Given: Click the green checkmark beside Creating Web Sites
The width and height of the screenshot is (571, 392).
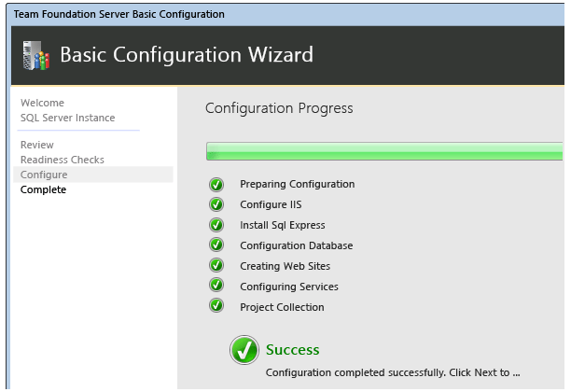Looking at the screenshot, I should point(216,266).
